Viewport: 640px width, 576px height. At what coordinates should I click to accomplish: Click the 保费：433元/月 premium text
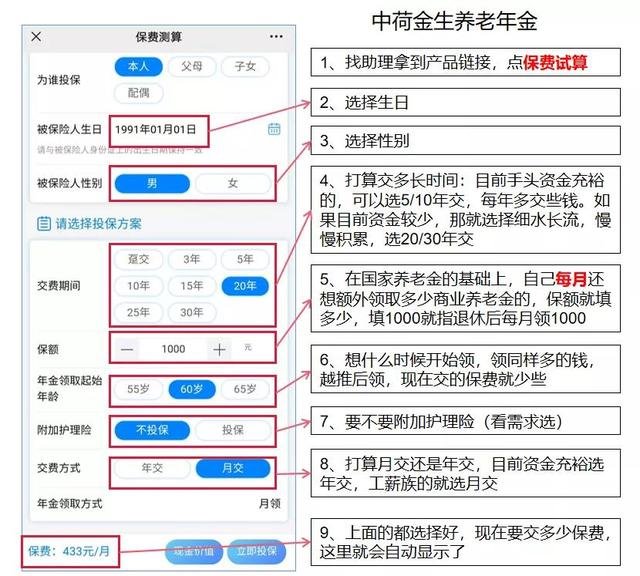69,552
